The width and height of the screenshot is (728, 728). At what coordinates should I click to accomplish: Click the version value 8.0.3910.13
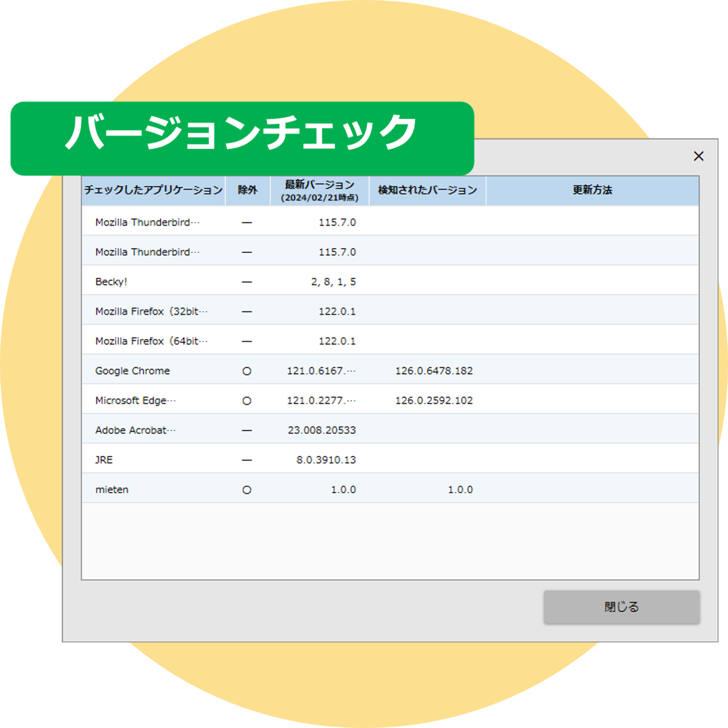point(326,460)
